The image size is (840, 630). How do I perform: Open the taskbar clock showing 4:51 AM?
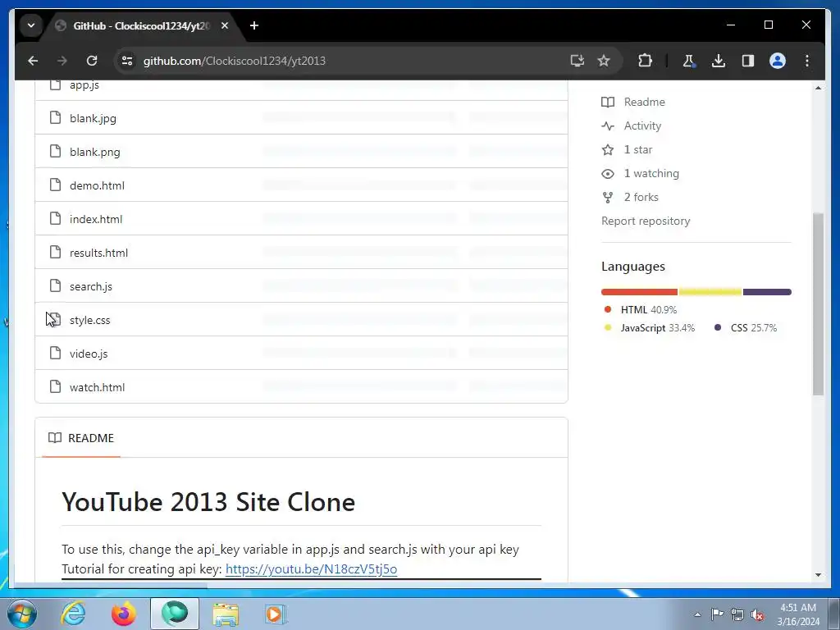[798, 614]
